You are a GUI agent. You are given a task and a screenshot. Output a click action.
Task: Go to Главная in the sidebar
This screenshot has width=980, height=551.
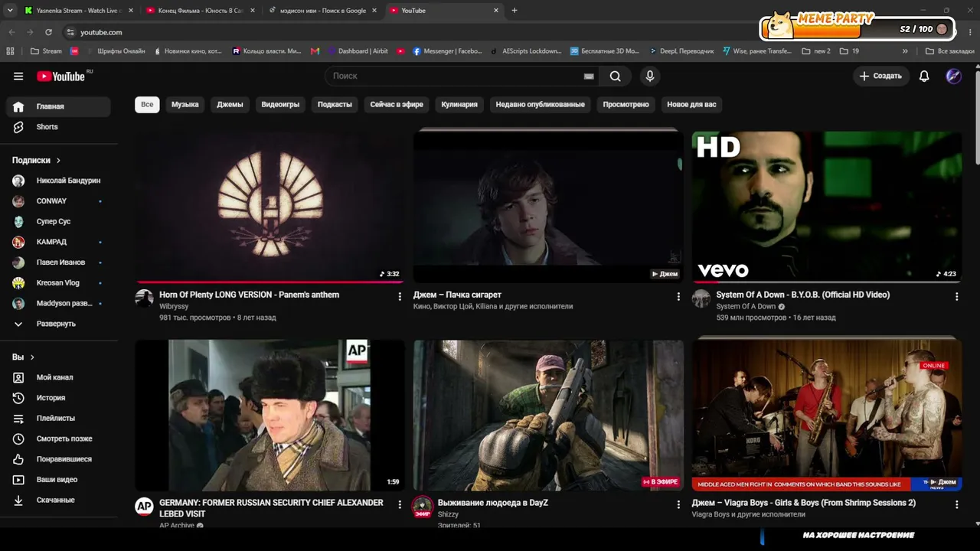click(x=58, y=106)
